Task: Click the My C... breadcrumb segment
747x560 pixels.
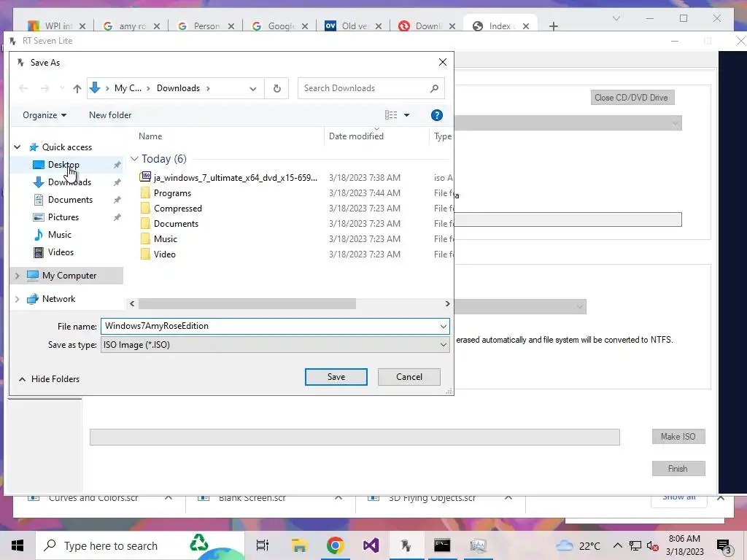Action: (128, 88)
